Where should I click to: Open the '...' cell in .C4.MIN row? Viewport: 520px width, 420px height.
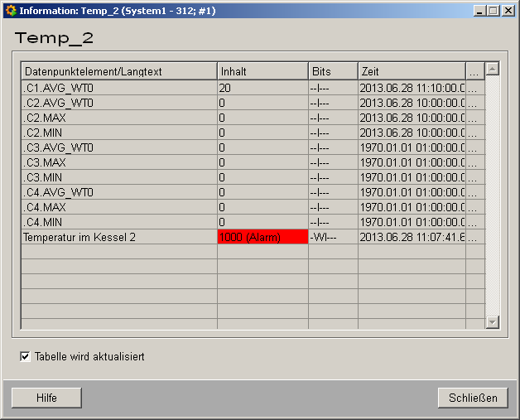pyautogui.click(x=475, y=222)
